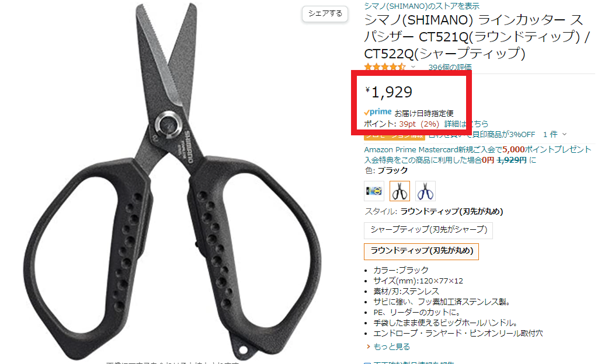Expand the もっと見る feature list
The width and height of the screenshot is (601, 364).
[391, 346]
